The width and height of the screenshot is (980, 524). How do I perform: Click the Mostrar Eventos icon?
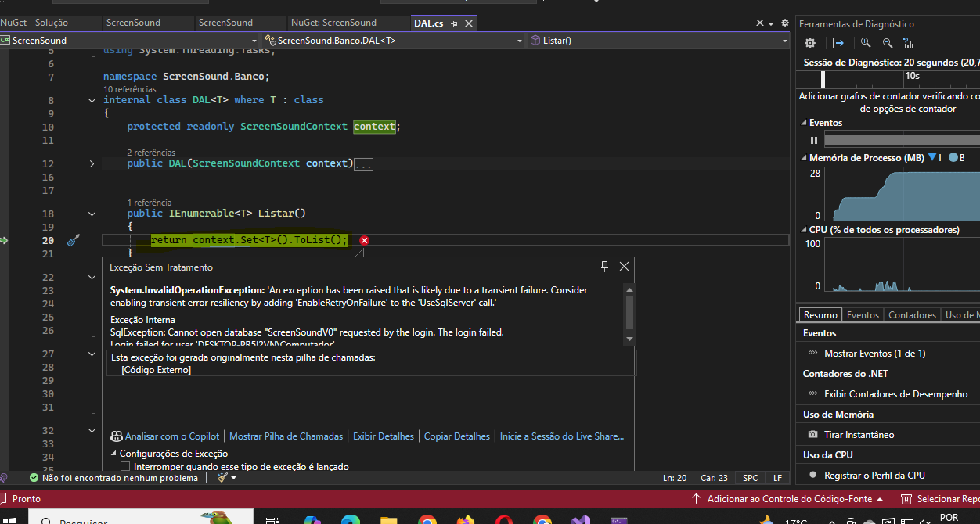pyautogui.click(x=812, y=353)
